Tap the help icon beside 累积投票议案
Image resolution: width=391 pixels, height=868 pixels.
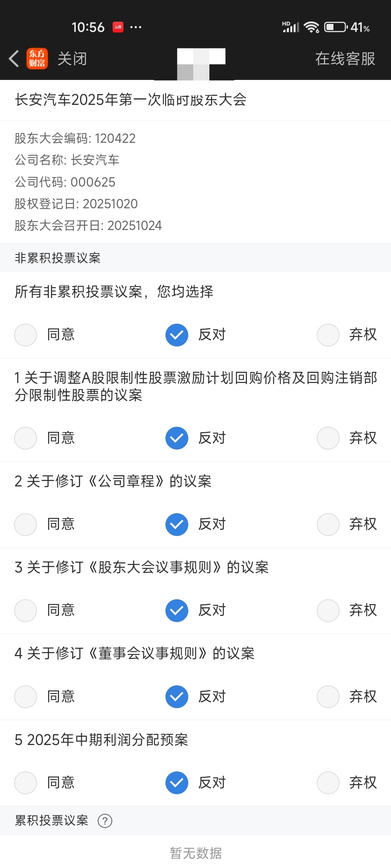coord(105,821)
